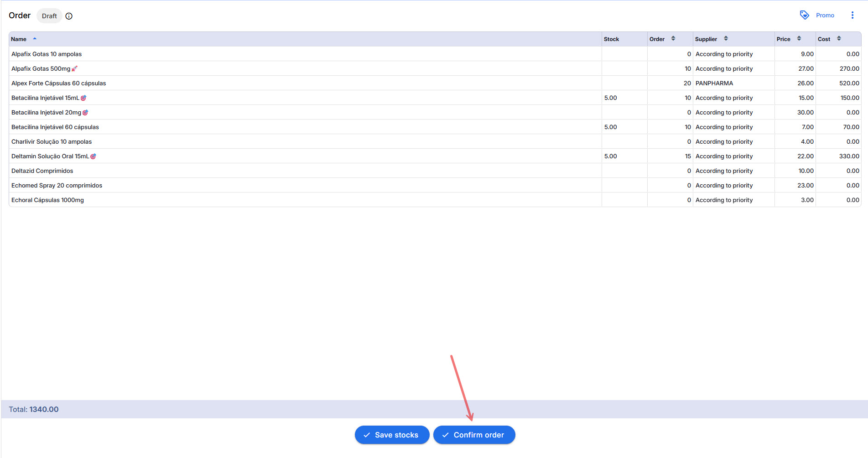Select the Deltazid Comprimidos name
868x458 pixels.
point(42,171)
